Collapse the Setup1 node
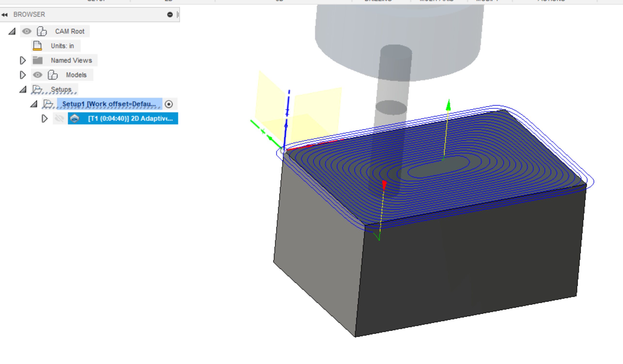623x364 pixels. click(34, 104)
